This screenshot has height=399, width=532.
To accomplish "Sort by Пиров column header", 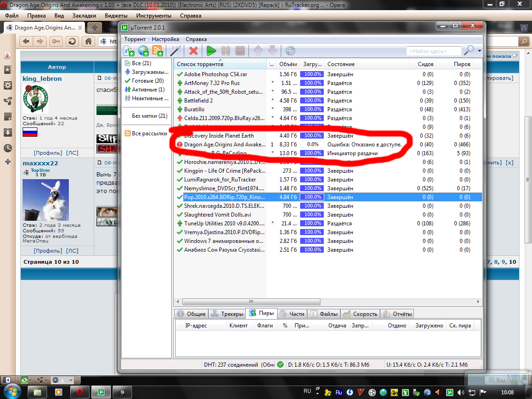I will pyautogui.click(x=454, y=64).
